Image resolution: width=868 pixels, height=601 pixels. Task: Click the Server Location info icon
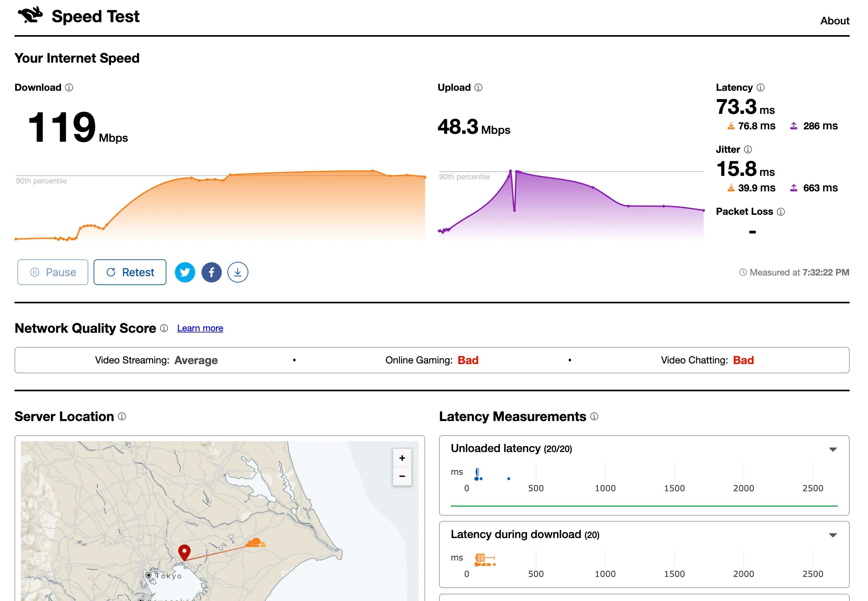click(122, 416)
